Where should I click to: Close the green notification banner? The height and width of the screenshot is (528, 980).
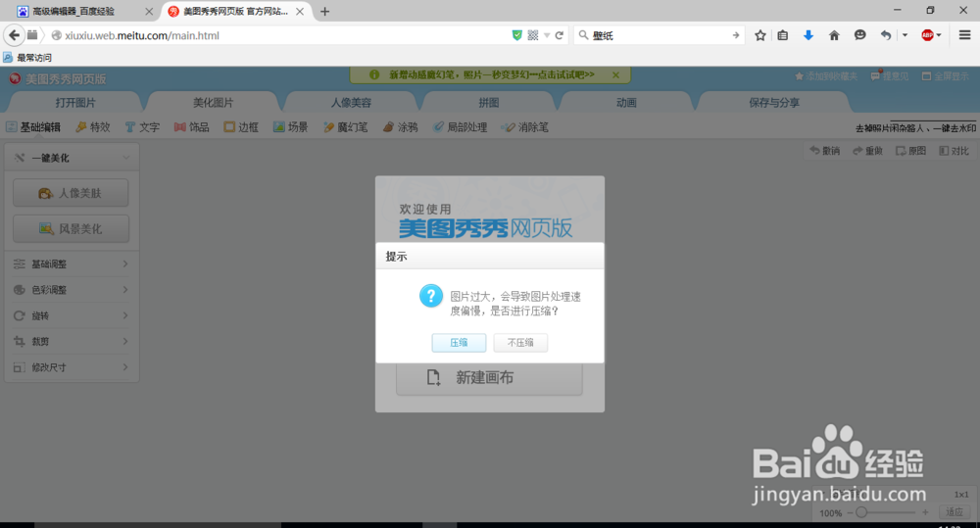[x=615, y=75]
